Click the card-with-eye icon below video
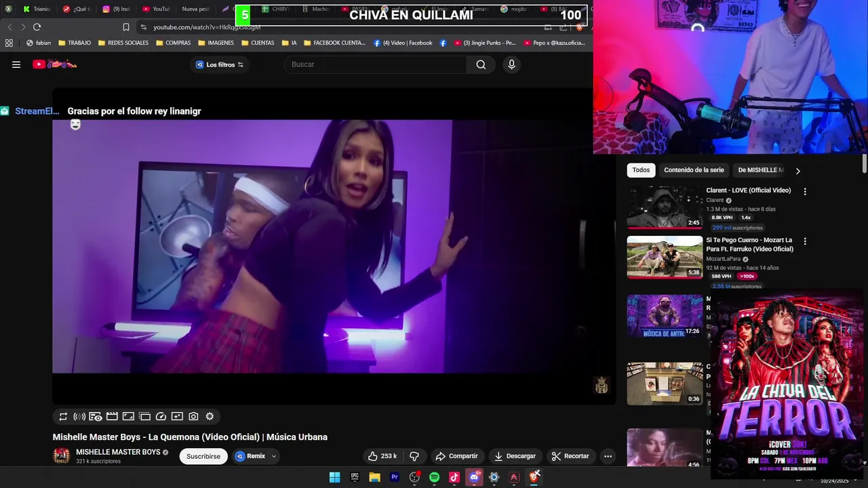This screenshot has height=488, width=868. coord(96,417)
